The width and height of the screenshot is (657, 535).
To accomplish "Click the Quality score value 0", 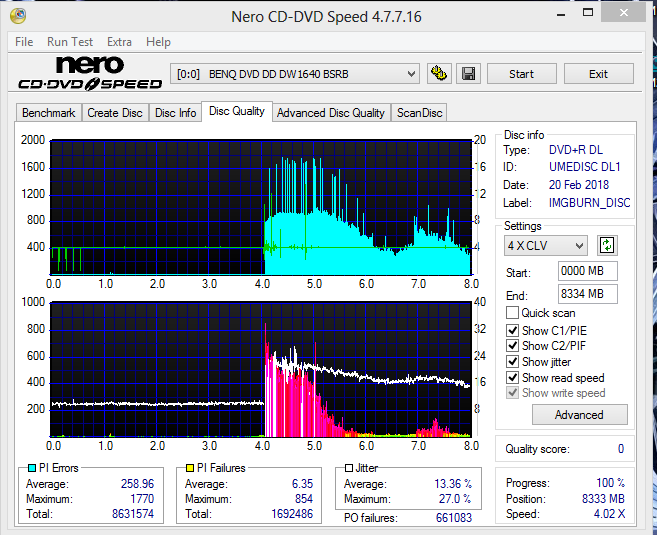I will [x=621, y=449].
